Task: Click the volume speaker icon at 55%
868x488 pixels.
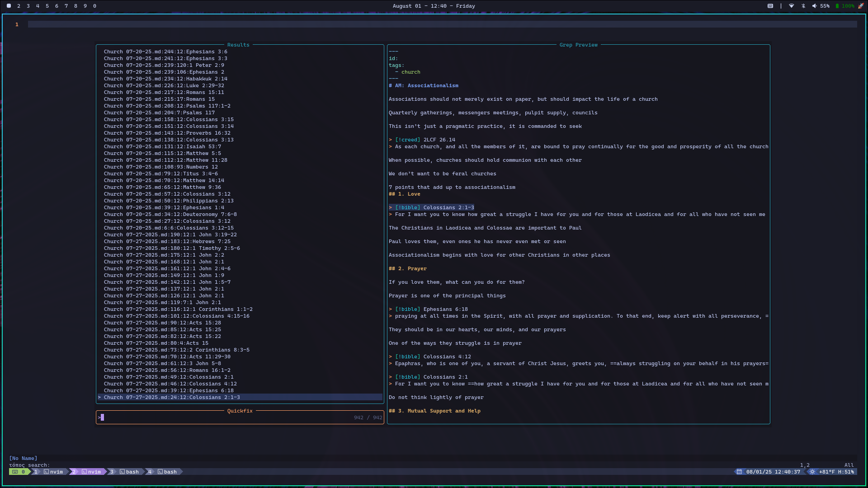Action: pyautogui.click(x=814, y=6)
